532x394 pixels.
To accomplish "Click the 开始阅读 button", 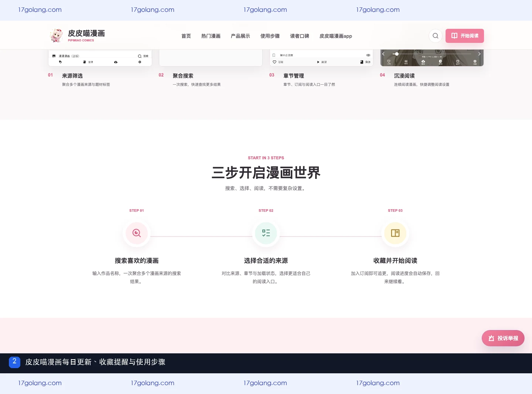I will pos(465,36).
